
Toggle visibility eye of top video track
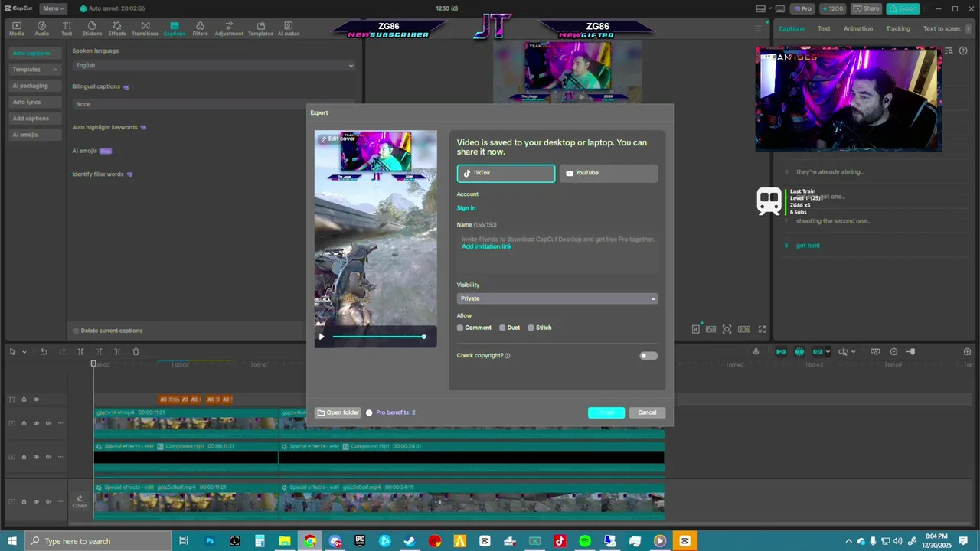tap(36, 423)
